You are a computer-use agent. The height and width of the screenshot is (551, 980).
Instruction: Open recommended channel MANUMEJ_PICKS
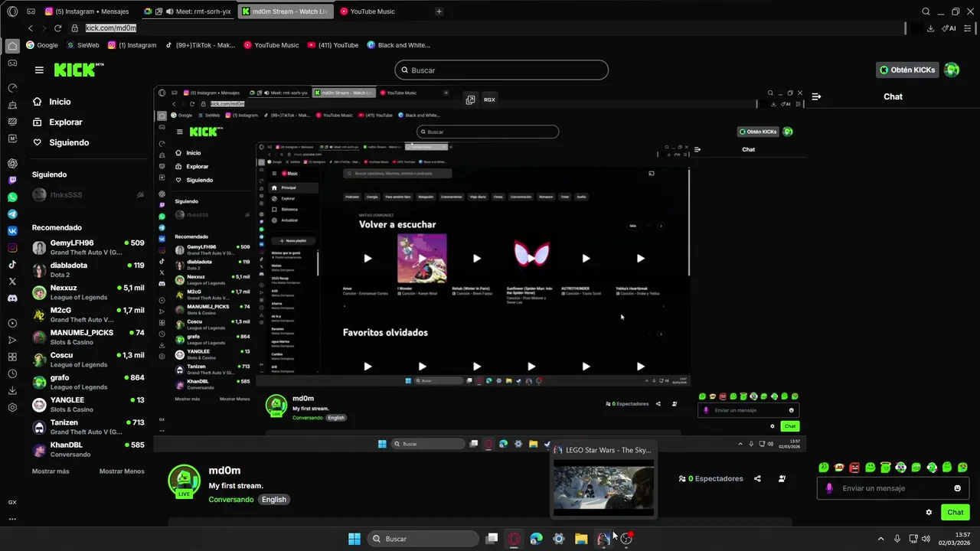[x=88, y=337]
